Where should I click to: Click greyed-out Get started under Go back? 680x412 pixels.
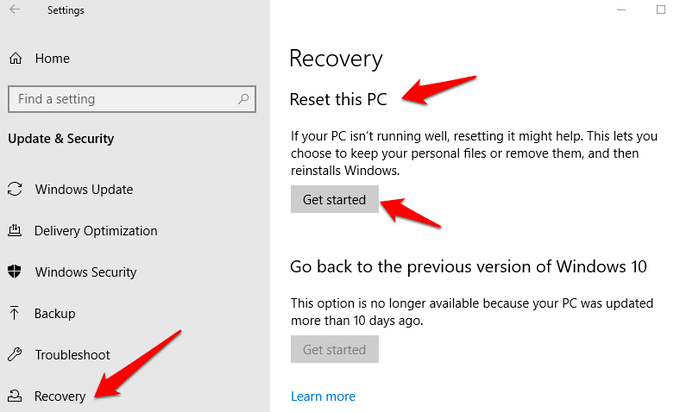click(x=335, y=350)
